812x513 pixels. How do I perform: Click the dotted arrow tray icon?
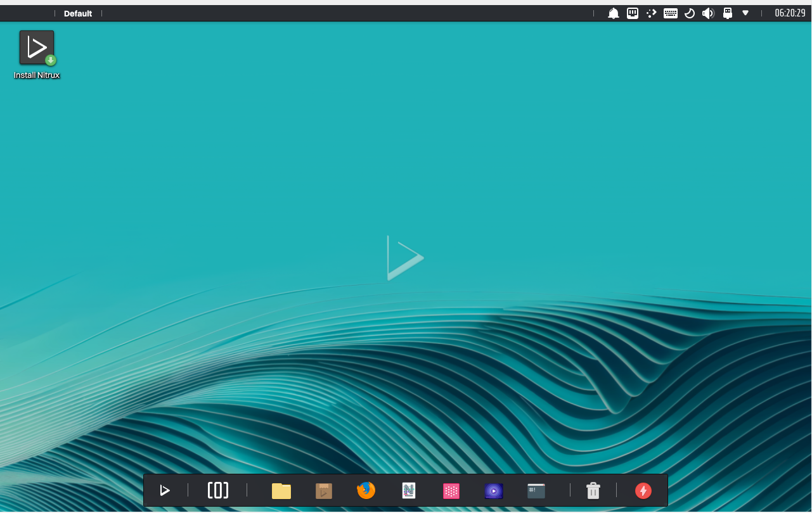[652, 13]
